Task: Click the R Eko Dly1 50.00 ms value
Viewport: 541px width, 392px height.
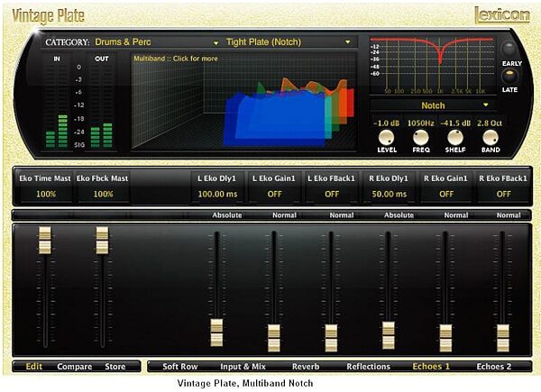Action: (390, 194)
